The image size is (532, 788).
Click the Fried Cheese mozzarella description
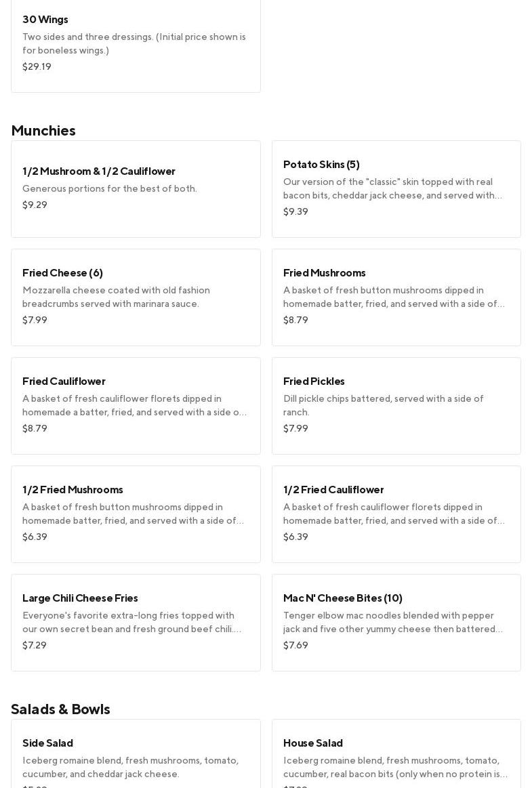pos(116,297)
